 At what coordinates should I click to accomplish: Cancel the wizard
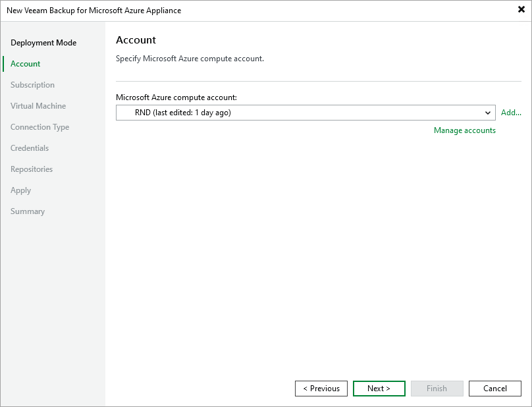(x=495, y=389)
